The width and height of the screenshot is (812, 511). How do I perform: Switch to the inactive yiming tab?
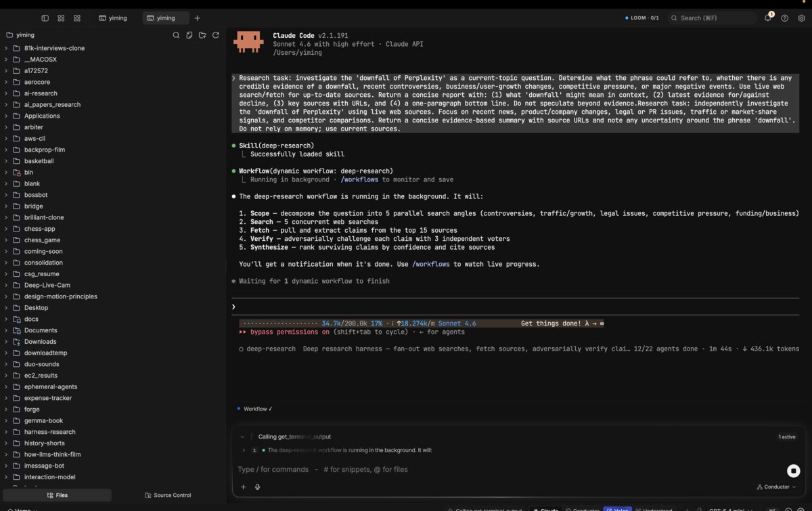(113, 18)
